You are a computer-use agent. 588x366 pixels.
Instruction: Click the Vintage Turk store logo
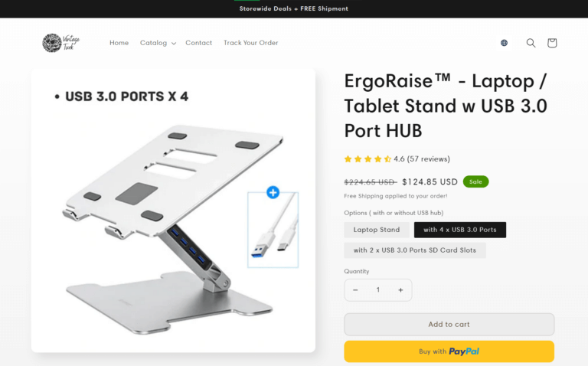60,43
